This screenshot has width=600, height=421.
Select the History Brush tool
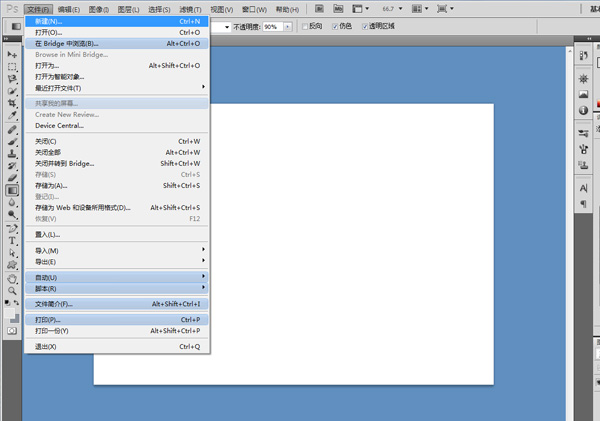[x=12, y=166]
